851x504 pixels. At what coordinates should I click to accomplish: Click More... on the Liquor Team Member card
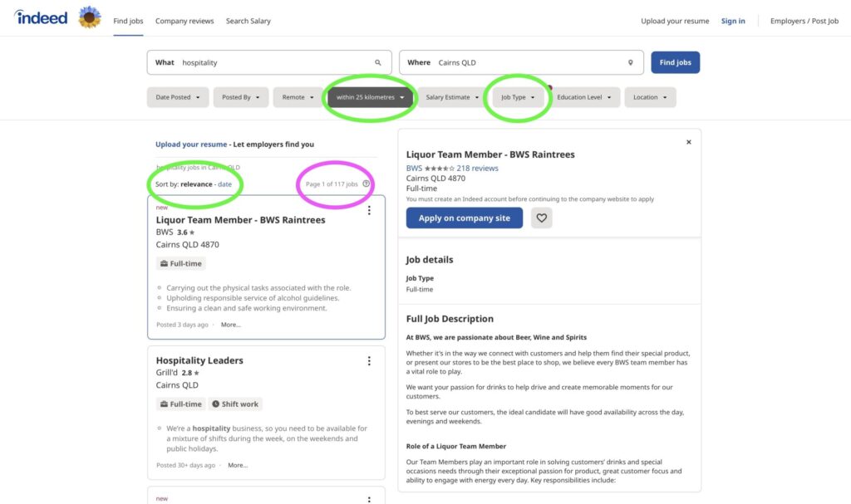tap(231, 325)
